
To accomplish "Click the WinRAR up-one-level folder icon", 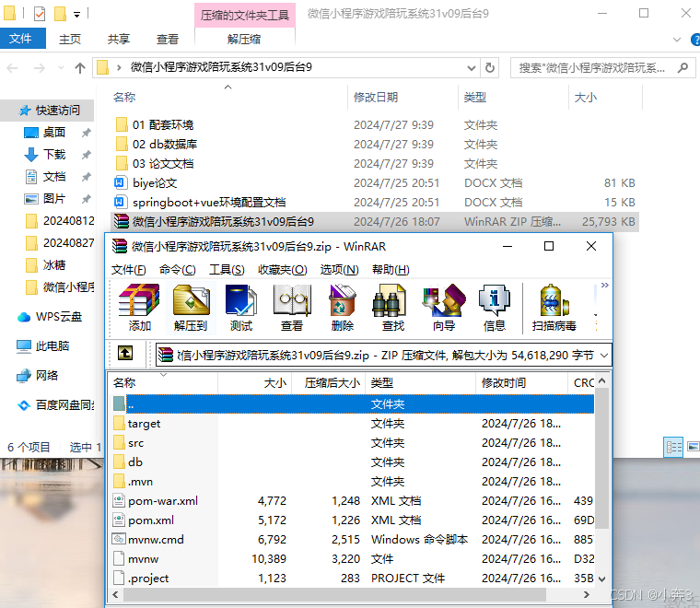I will point(125,354).
